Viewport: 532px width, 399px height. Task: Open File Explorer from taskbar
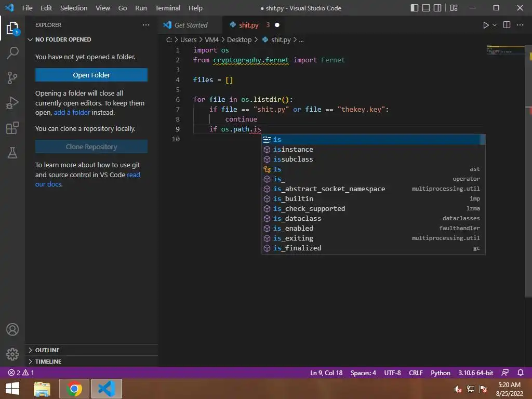click(42, 389)
